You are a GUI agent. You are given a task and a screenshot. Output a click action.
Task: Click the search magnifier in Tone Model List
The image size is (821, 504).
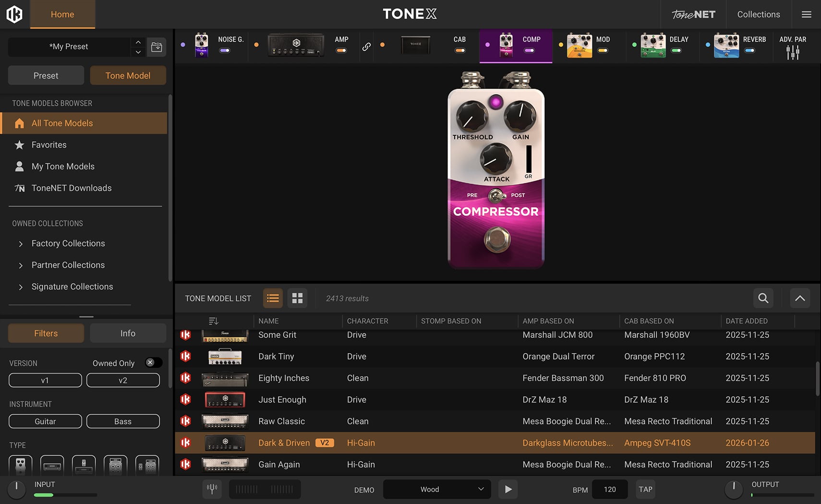pyautogui.click(x=763, y=298)
